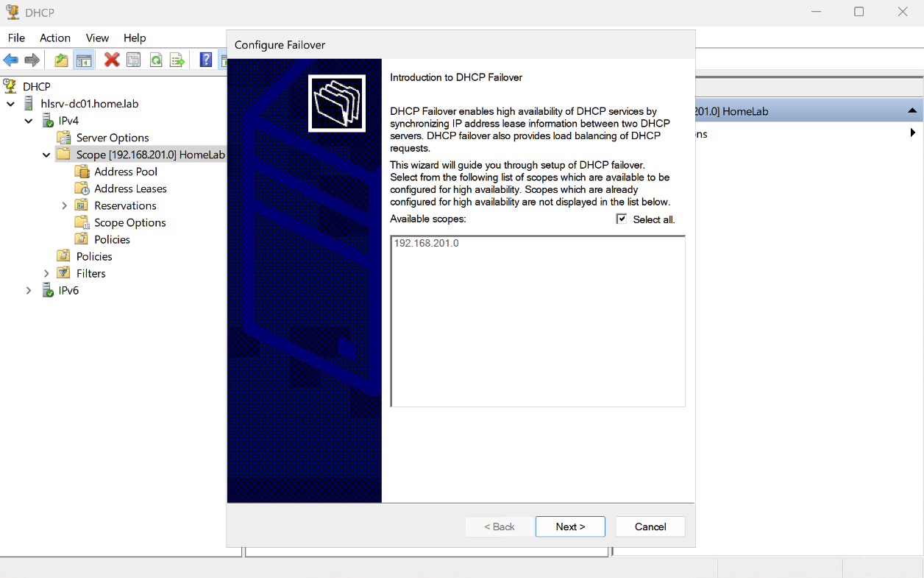The height and width of the screenshot is (578, 924).
Task: Click the green Refresh toolbar icon
Action: click(156, 60)
